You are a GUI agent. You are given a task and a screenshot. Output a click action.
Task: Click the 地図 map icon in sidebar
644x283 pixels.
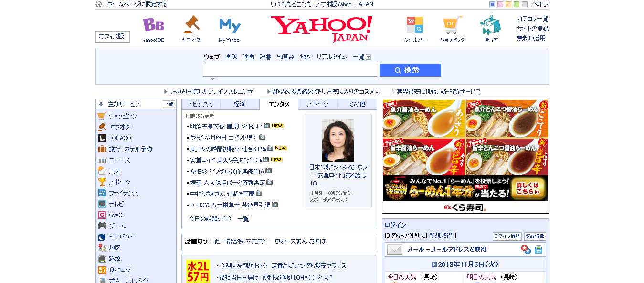coord(102,248)
